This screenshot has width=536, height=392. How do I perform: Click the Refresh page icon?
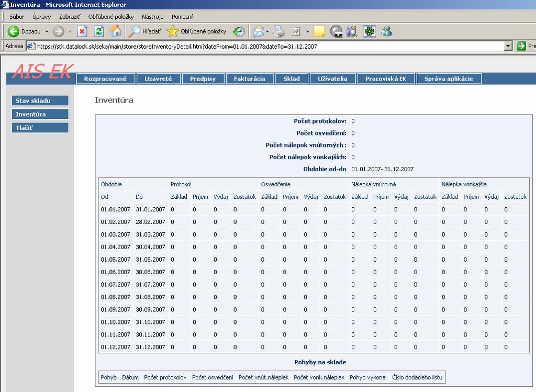click(99, 31)
